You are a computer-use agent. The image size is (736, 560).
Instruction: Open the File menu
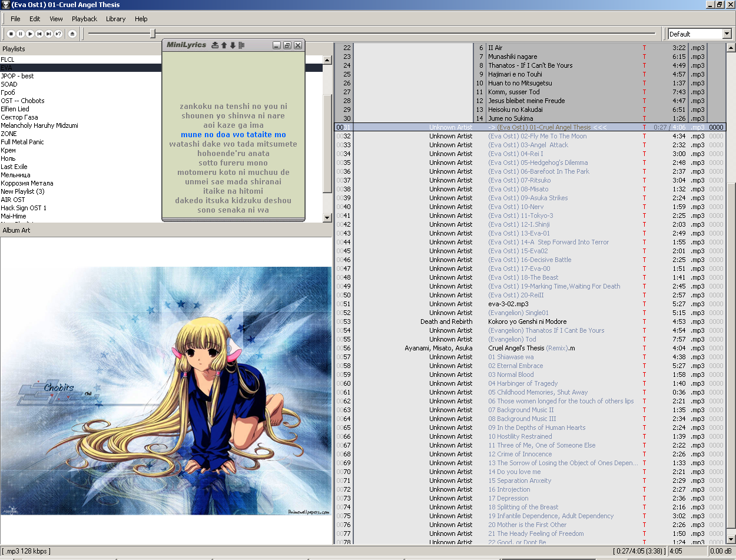(15, 19)
